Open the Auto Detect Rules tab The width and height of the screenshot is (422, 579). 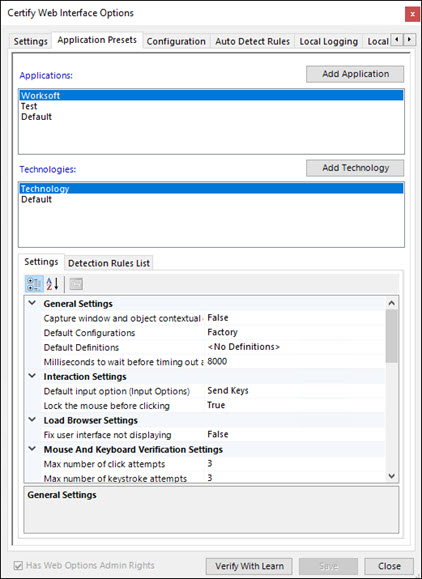click(x=253, y=41)
